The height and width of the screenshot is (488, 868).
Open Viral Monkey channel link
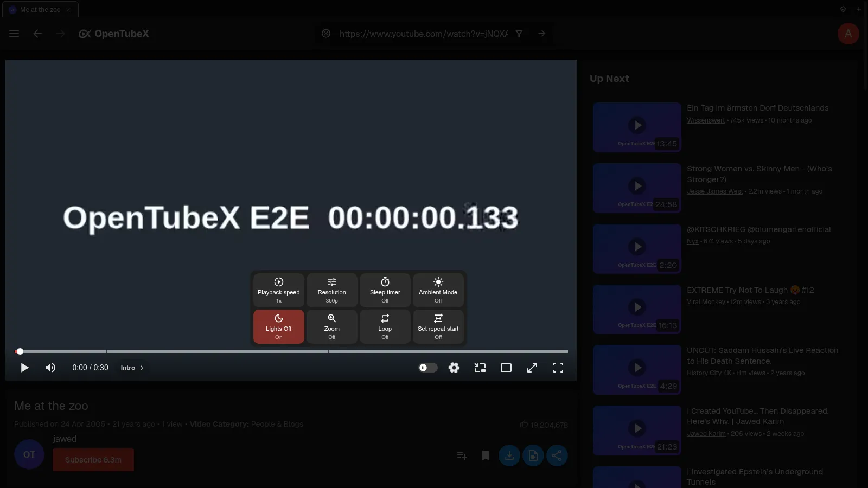click(706, 302)
